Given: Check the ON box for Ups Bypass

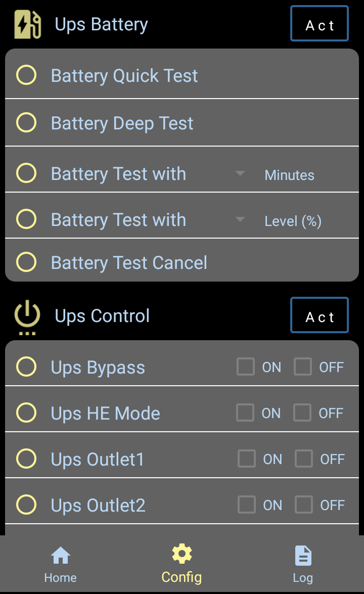Looking at the screenshot, I should coord(246,367).
